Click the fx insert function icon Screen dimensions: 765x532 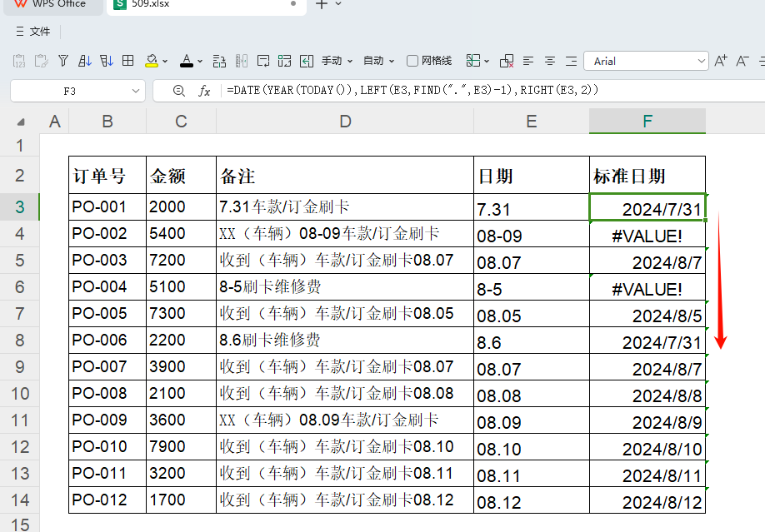pyautogui.click(x=204, y=91)
